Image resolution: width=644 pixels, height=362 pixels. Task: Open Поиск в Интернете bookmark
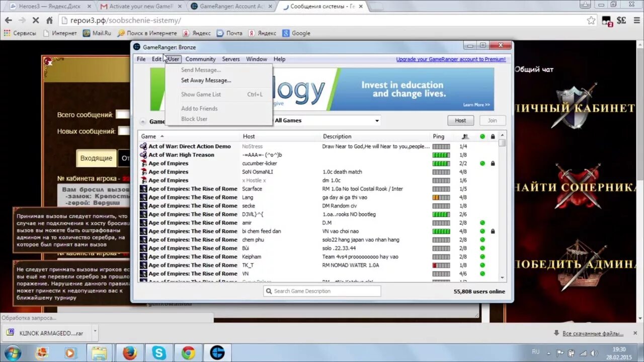pos(147,33)
